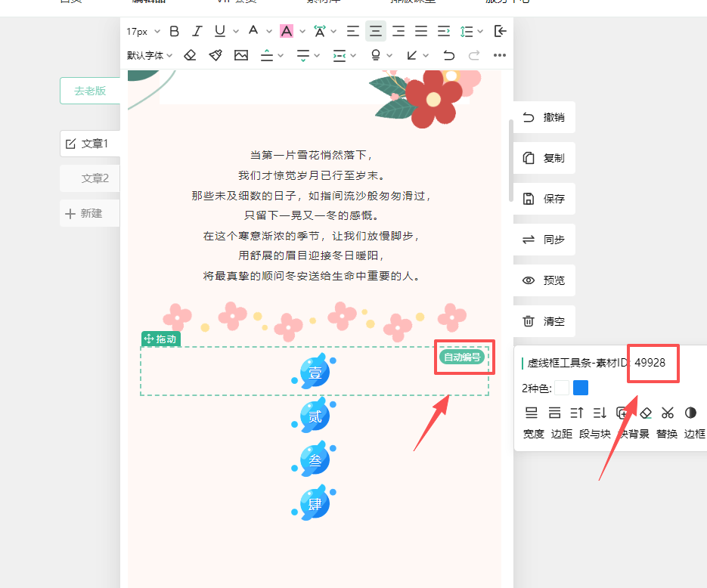Align text to the left
Screen dimensions: 707x588
click(x=352, y=31)
